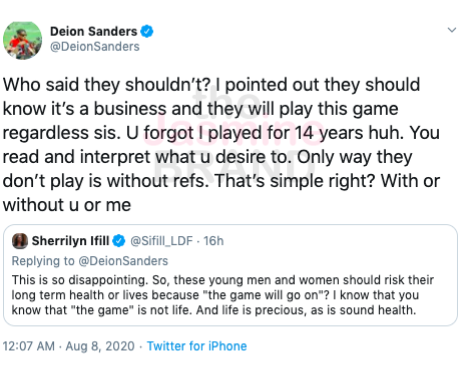The image size is (466, 368).
Task: Open Twitter for iPhone source link
Action: pos(197,346)
